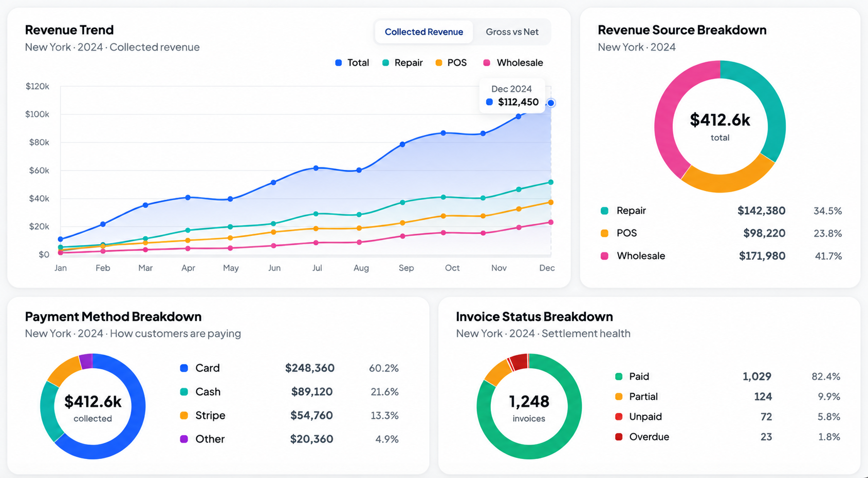Select the $171,980 Wholesale amount
Screen dimensions: 868x478
(x=762, y=256)
